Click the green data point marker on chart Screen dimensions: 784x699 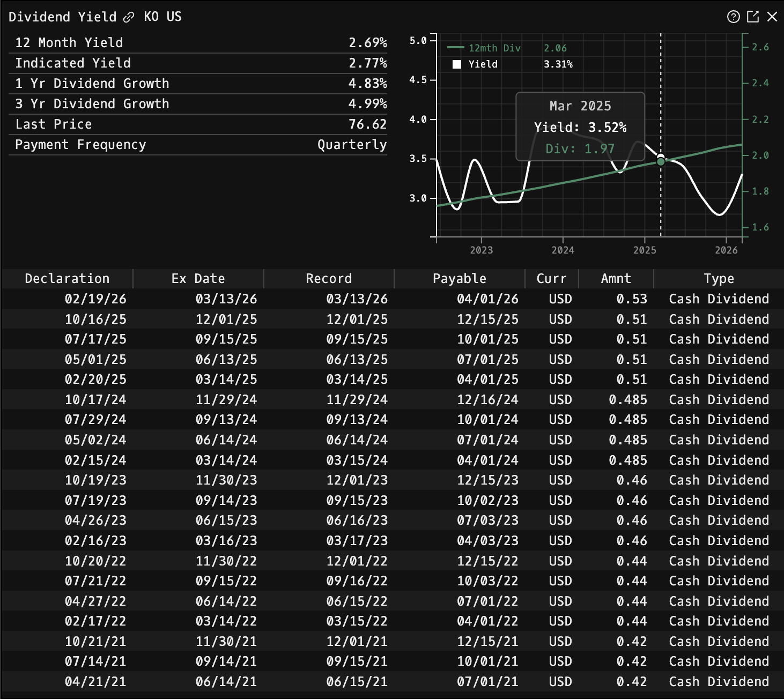[661, 161]
